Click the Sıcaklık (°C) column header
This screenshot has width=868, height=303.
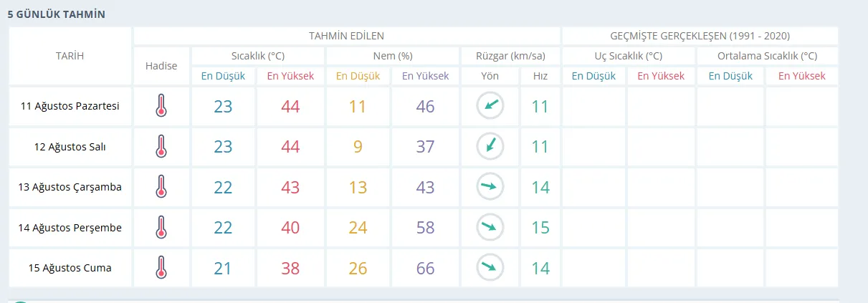coord(257,56)
